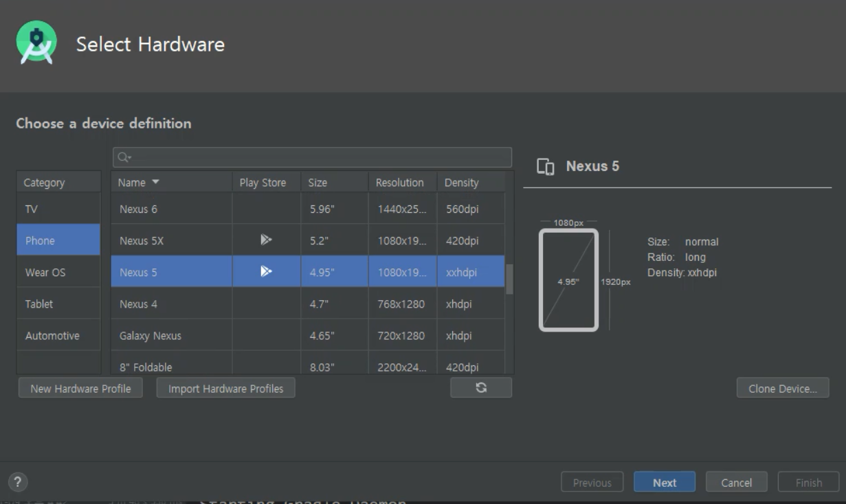846x504 pixels.
Task: Click the Size column header
Action: [335, 183]
